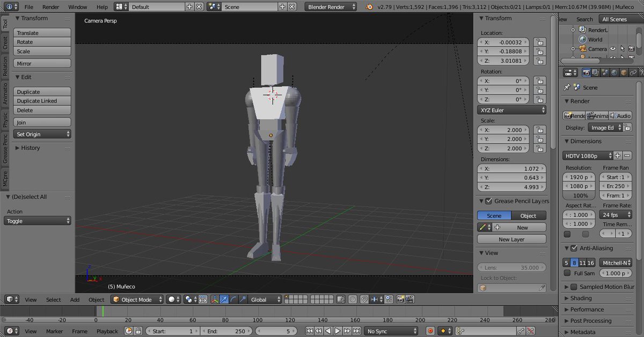Open the File menu
This screenshot has height=337, width=644.
(28, 7)
